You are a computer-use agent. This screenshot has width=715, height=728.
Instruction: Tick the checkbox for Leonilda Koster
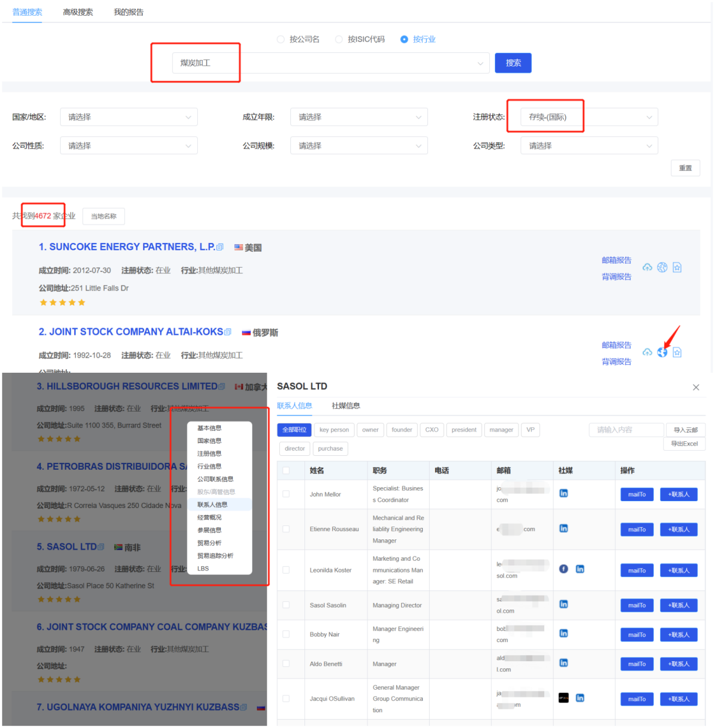click(x=286, y=570)
